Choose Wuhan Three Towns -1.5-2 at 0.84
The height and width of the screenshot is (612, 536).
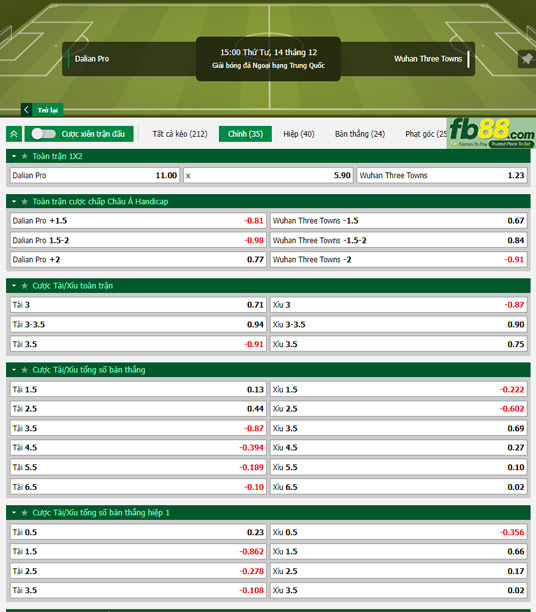[399, 240]
